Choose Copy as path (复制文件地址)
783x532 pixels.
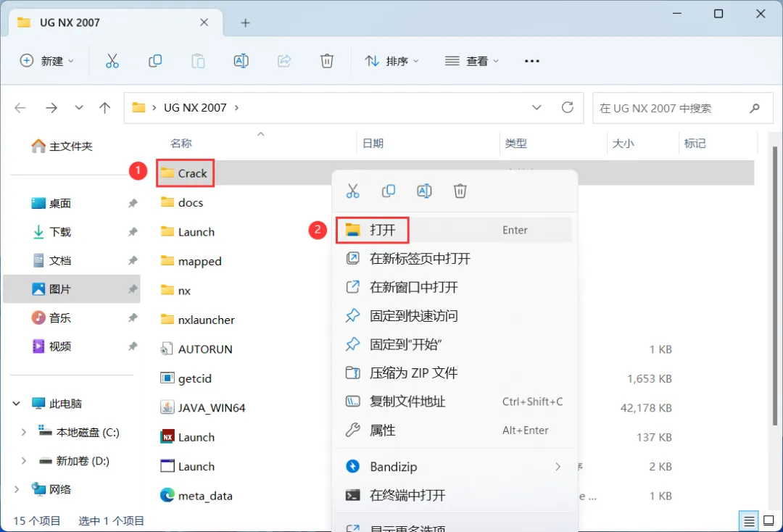454,402
